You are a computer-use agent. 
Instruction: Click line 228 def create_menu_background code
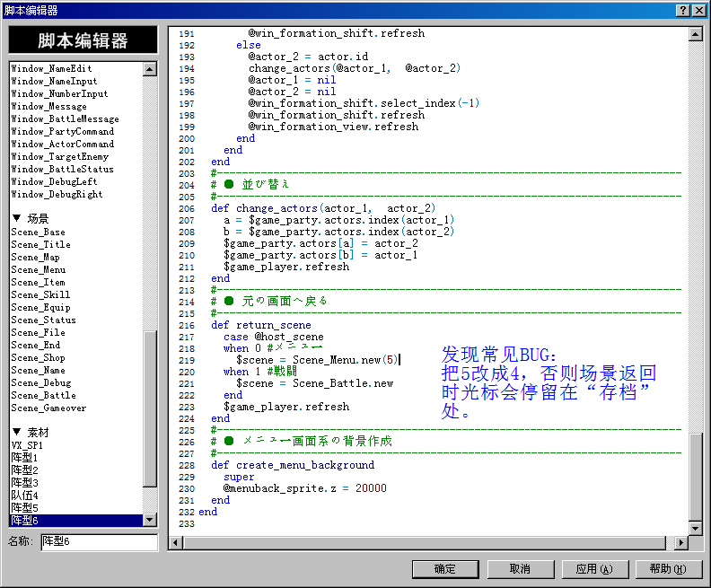293,465
